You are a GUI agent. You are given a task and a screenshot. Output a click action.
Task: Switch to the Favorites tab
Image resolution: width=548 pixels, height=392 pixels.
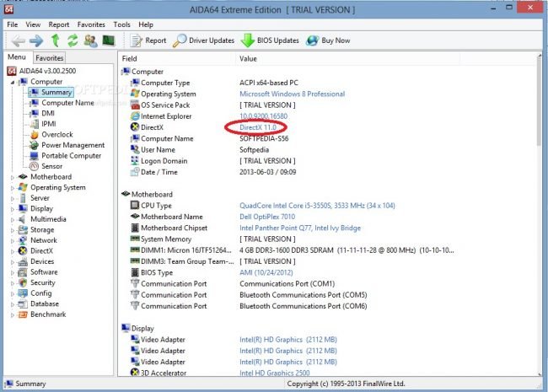49,58
